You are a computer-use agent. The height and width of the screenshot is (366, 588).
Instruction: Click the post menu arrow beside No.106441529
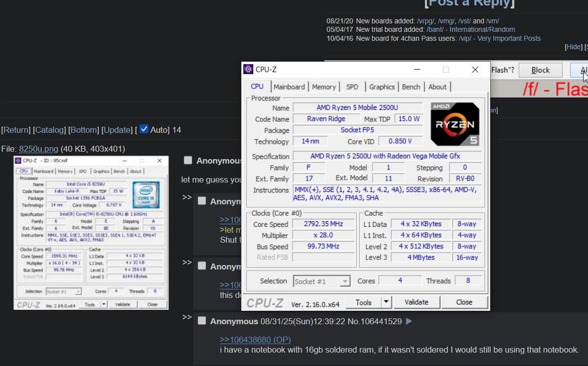click(409, 321)
